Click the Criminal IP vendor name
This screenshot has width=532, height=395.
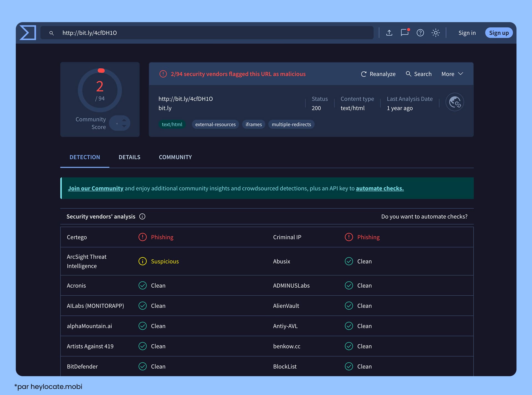click(x=287, y=237)
